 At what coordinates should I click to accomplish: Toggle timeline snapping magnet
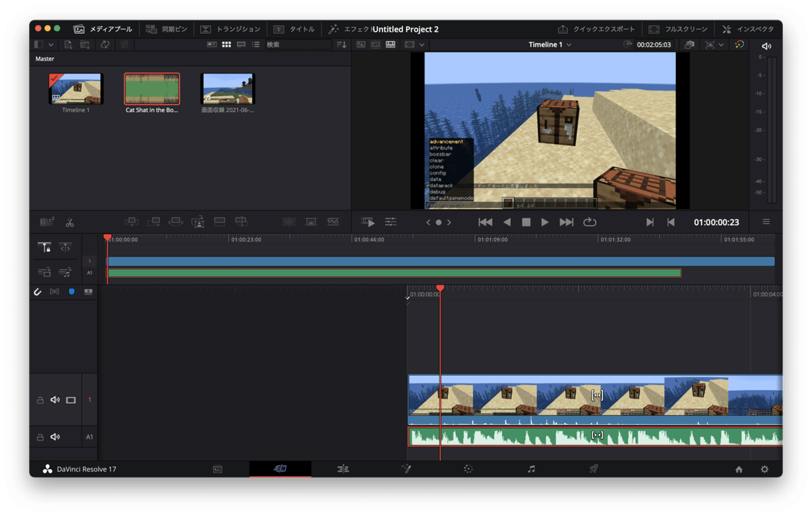point(38,291)
